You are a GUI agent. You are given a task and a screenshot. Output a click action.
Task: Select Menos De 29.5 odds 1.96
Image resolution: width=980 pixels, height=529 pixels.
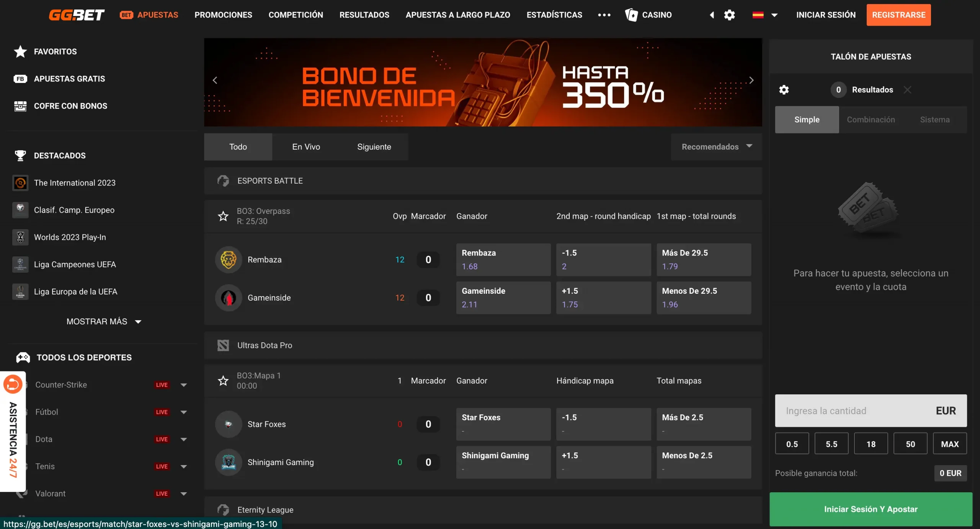(704, 298)
